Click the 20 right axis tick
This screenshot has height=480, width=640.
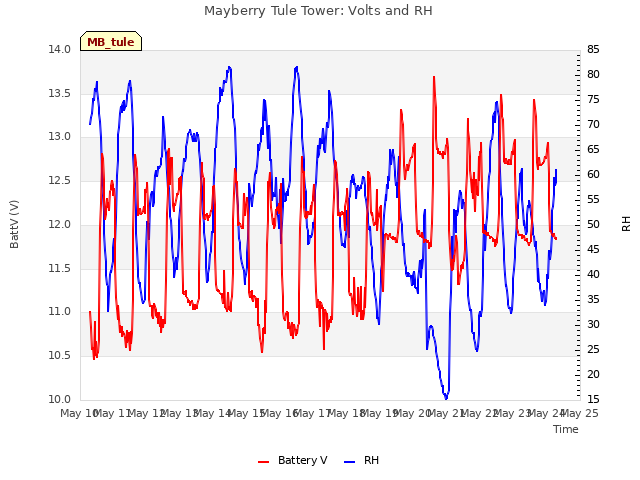pyautogui.click(x=593, y=374)
